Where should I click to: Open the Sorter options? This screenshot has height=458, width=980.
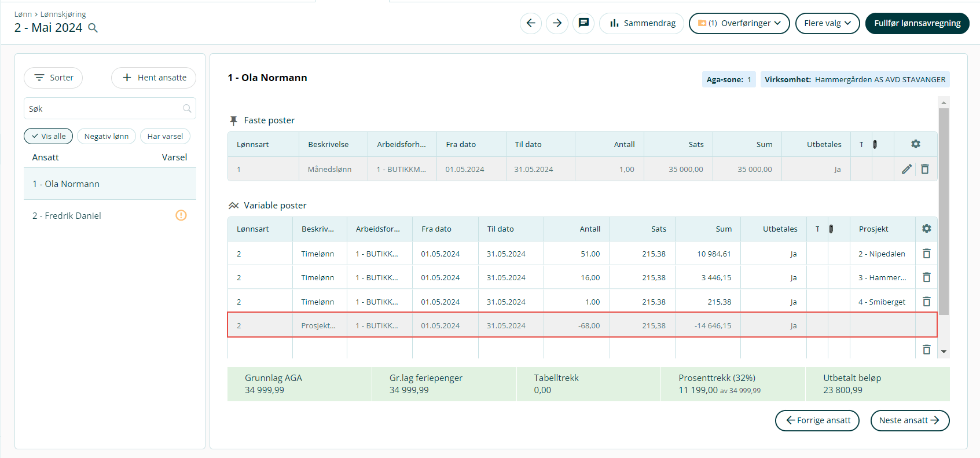[53, 78]
